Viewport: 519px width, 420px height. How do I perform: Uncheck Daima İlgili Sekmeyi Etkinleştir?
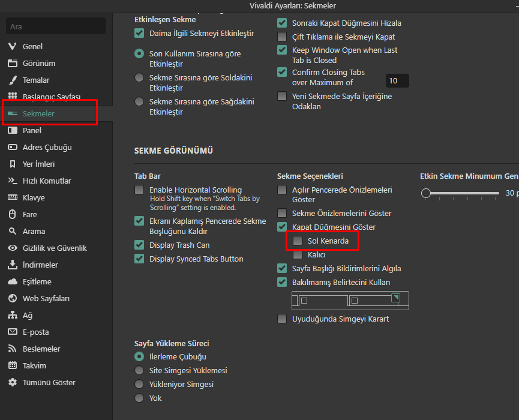pyautogui.click(x=139, y=33)
